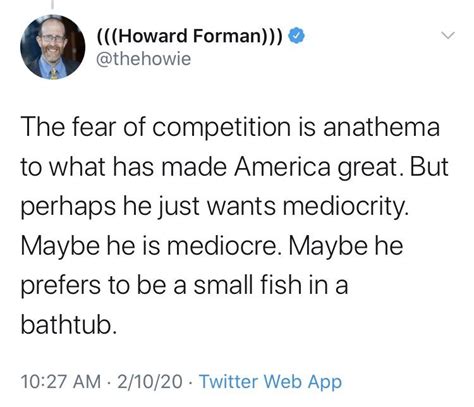Open the Twitter Web App source link
The width and height of the screenshot is (474, 407).
point(270,382)
